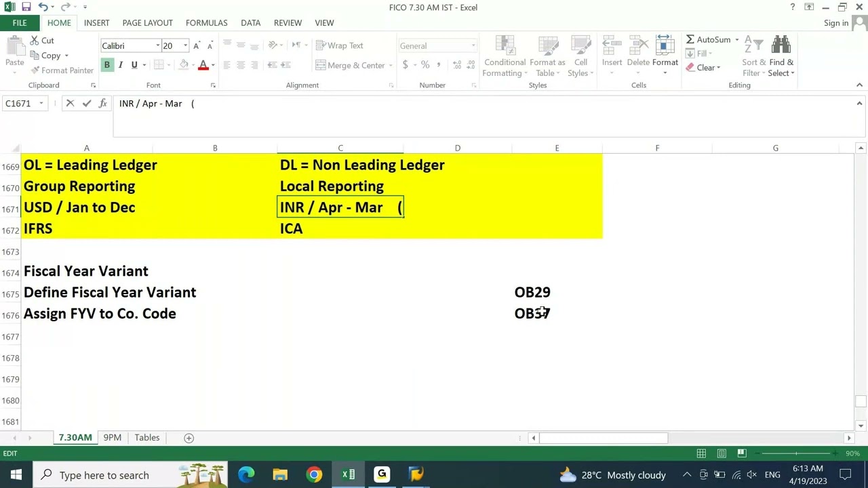This screenshot has width=868, height=488.
Task: Click the Sign in link
Action: tap(836, 23)
